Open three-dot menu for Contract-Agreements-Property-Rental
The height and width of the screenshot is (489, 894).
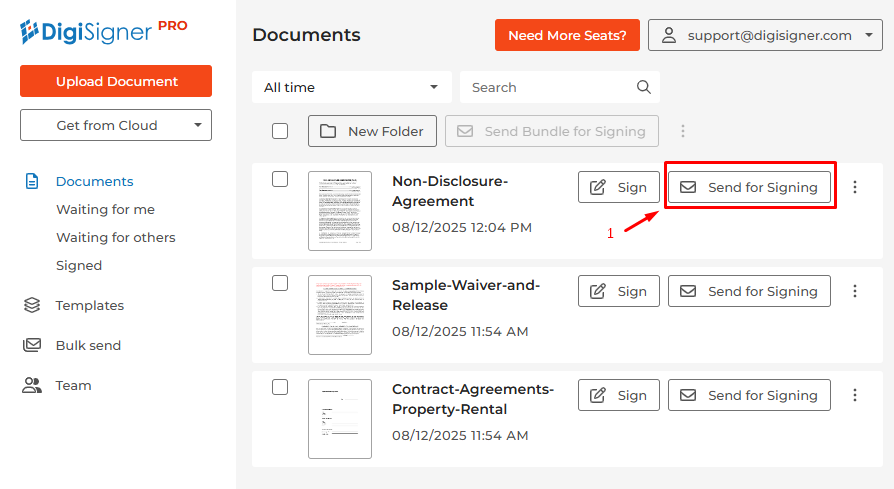pos(855,395)
